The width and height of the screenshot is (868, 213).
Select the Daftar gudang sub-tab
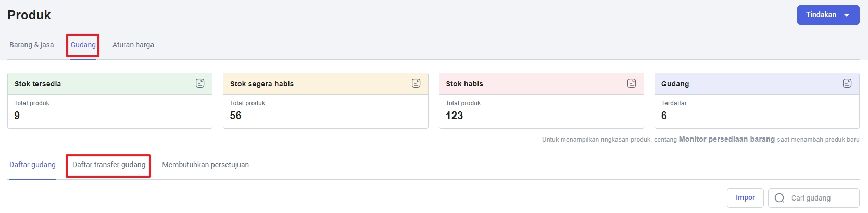pos(32,165)
